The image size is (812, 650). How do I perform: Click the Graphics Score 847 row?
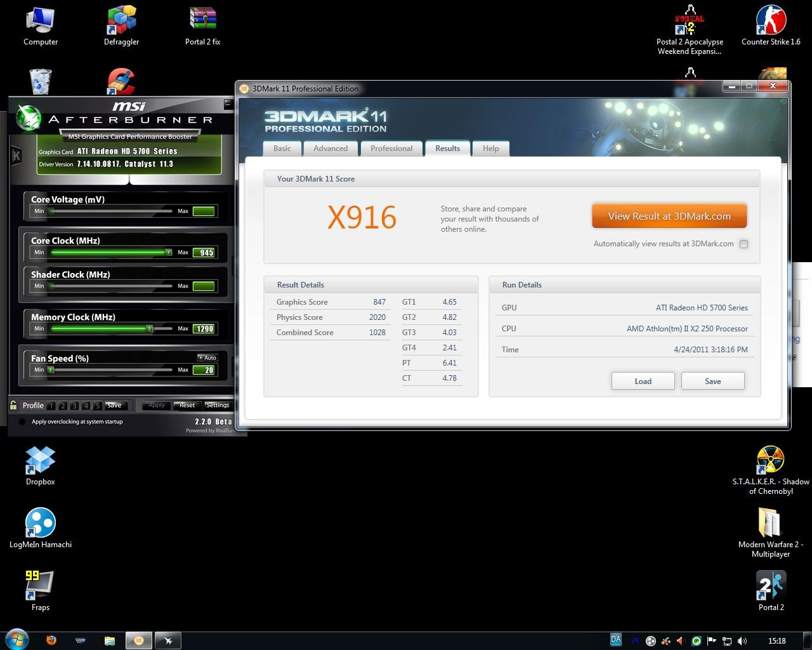[x=331, y=302]
